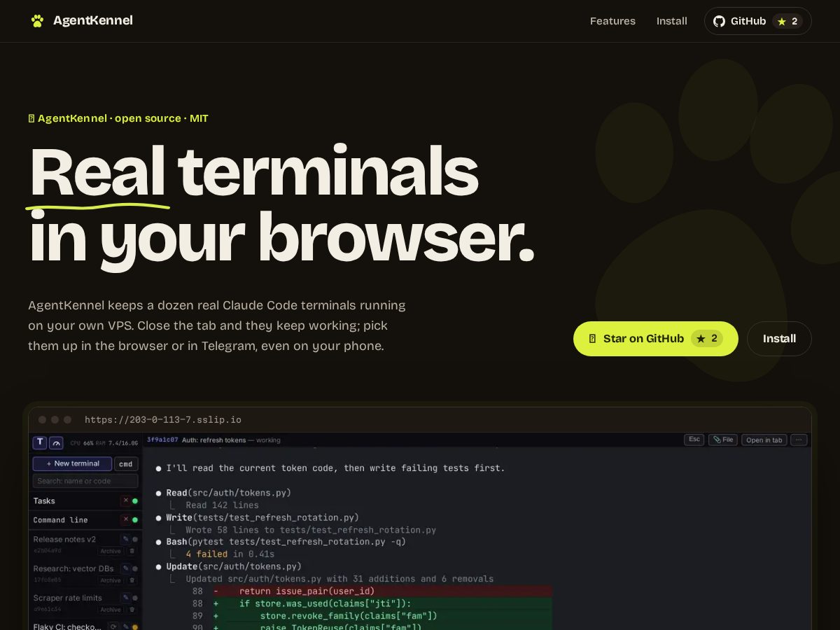
Task: Click the green status dot for Command line
Action: pos(135,520)
